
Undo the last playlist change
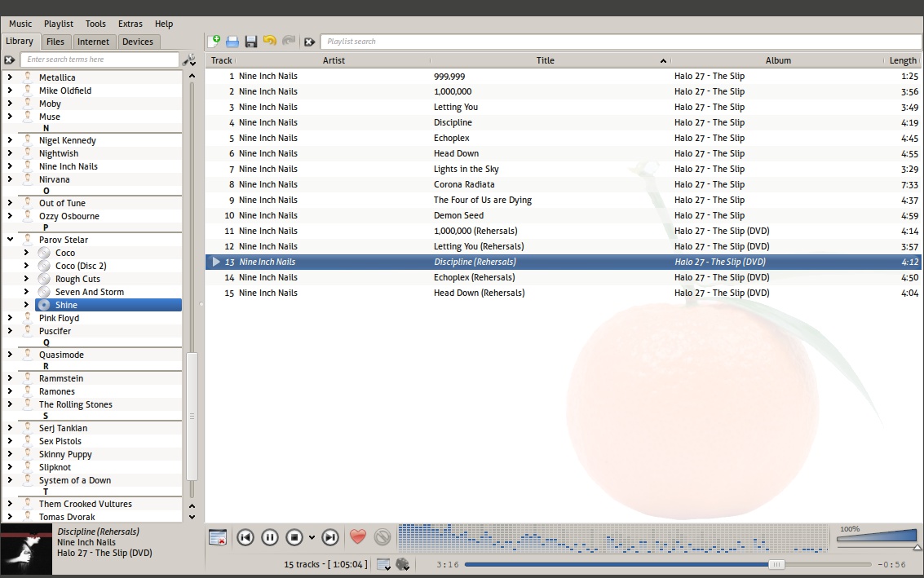click(270, 41)
